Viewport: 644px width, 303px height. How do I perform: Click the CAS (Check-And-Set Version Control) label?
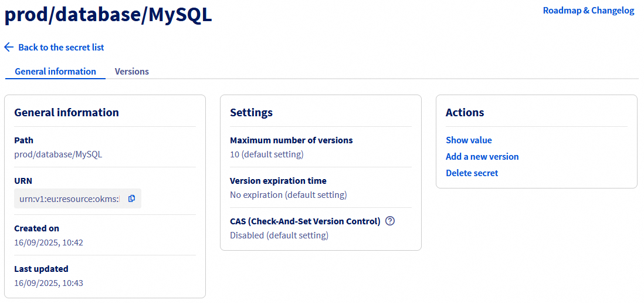click(305, 221)
